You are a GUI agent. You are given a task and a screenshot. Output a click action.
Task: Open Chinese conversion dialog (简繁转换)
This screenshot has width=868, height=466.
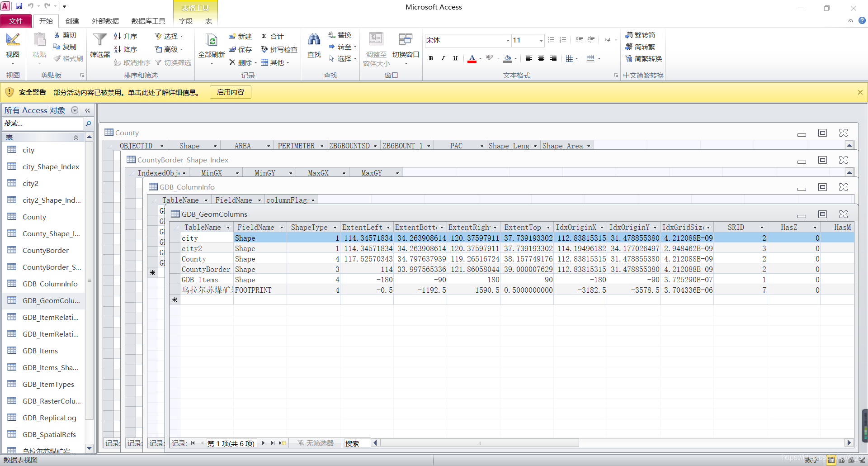[x=644, y=58]
